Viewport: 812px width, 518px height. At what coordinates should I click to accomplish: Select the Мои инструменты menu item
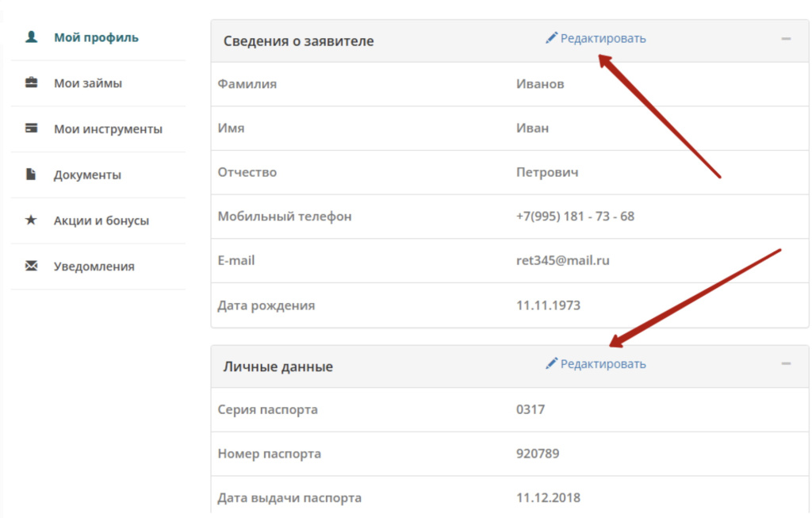click(x=108, y=129)
